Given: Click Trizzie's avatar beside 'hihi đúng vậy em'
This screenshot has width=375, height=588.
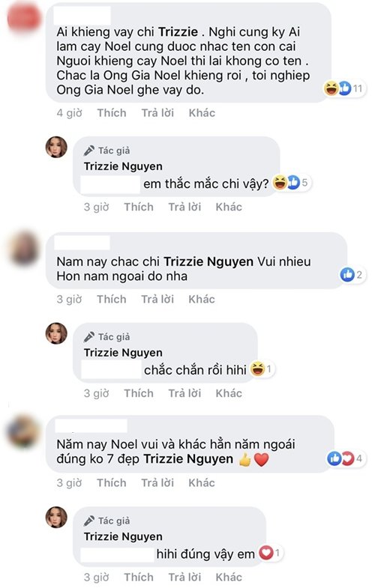Looking at the screenshot, I should tap(56, 517).
